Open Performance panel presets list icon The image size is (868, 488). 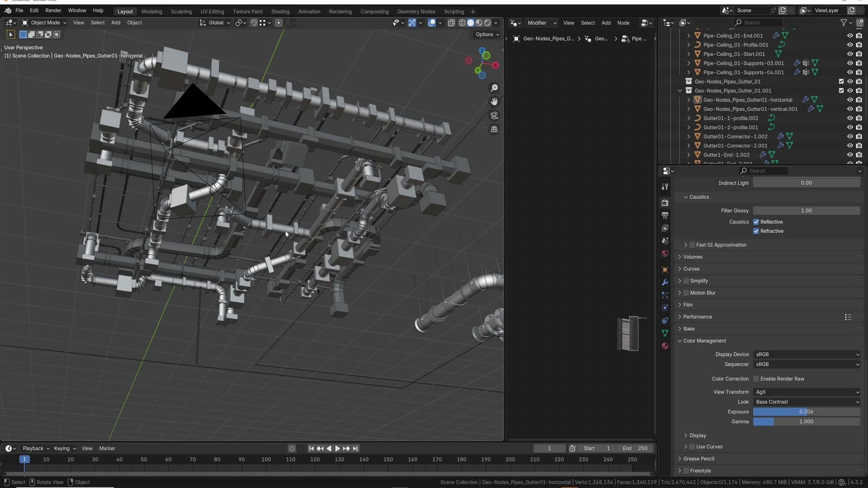coord(848,317)
